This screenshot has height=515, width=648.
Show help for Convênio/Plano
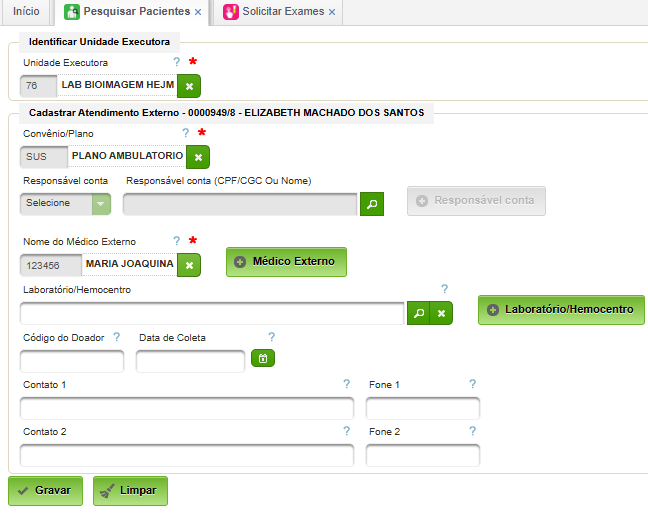point(186,133)
